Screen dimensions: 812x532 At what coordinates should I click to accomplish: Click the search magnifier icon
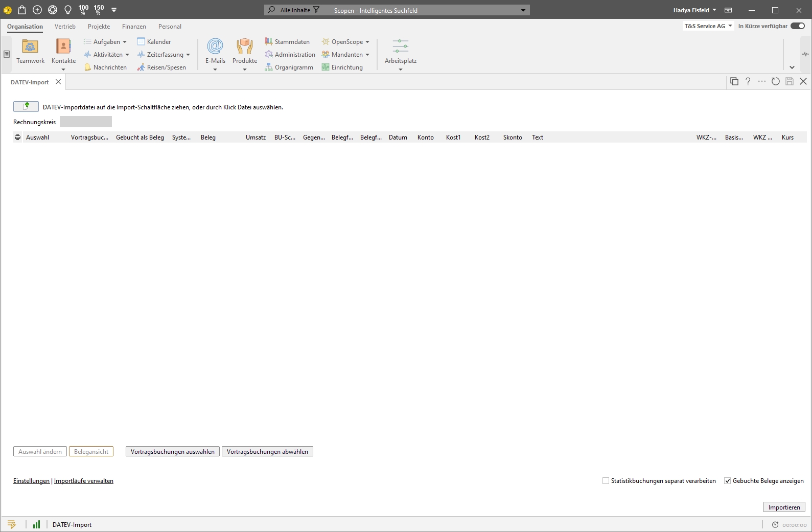click(271, 10)
